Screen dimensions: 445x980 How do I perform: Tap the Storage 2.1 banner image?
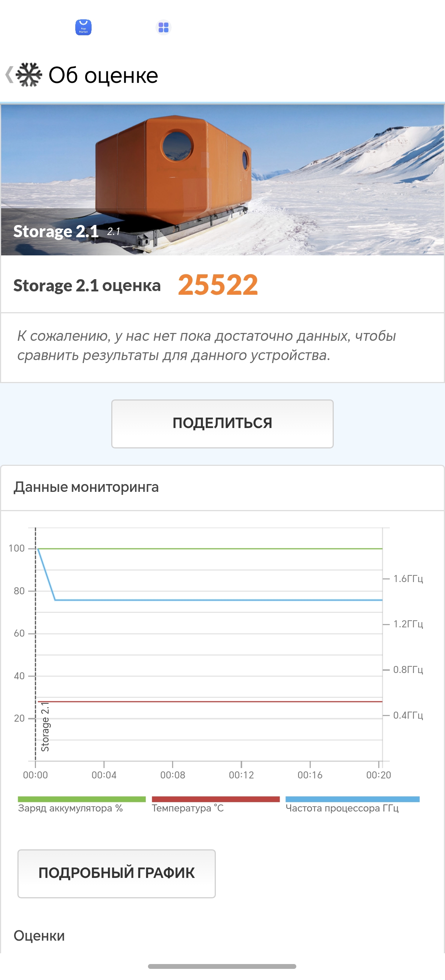pyautogui.click(x=222, y=180)
